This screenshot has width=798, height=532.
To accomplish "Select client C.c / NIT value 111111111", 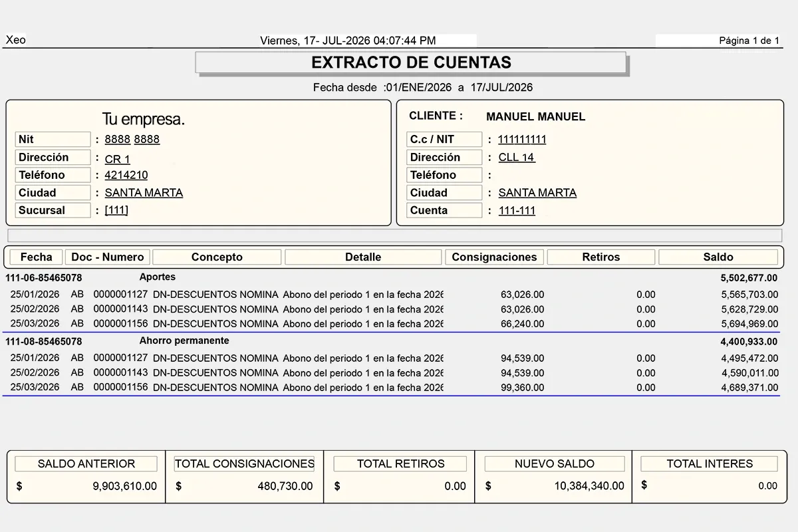I will click(x=522, y=140).
